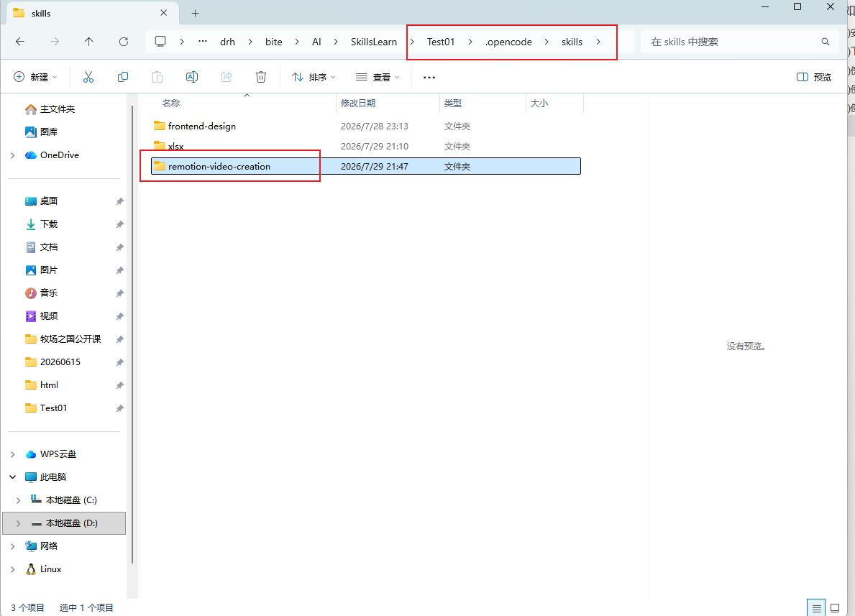Sort by 大小 column header
855x616 pixels.
[x=539, y=103]
